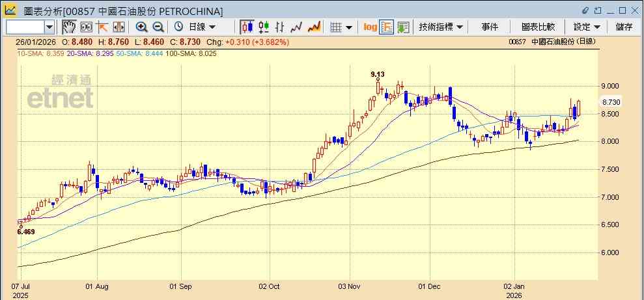Click the 50-SMA: 8.444 legend label
The image size is (644, 300).
pyautogui.click(x=139, y=53)
